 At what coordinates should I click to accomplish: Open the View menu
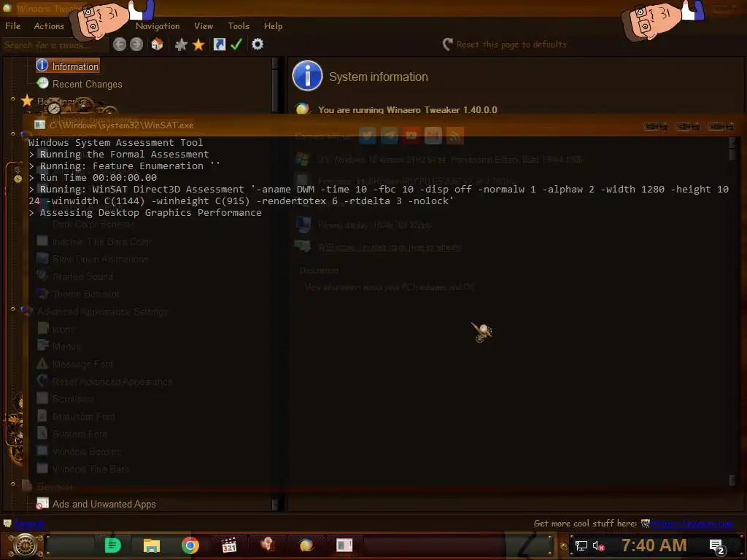204,26
